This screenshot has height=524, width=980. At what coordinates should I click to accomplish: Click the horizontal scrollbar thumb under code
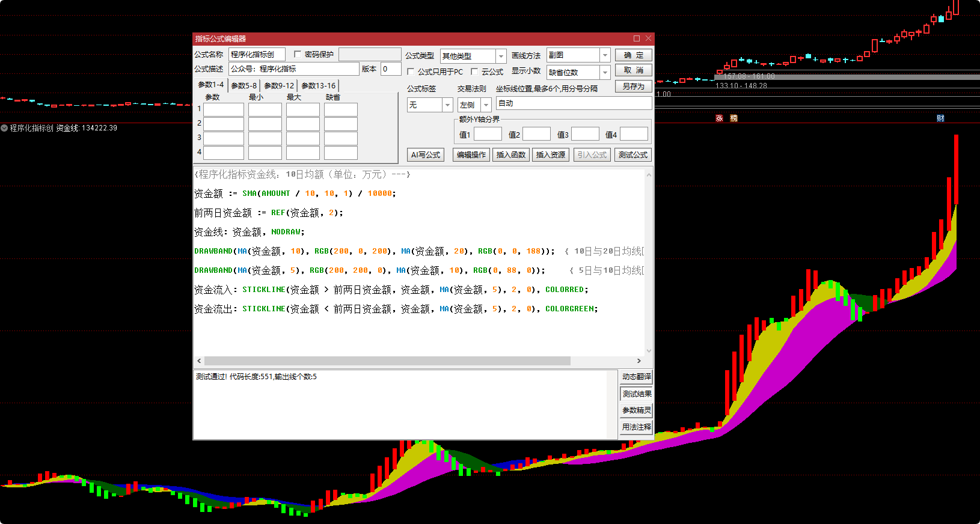pyautogui.click(x=387, y=361)
